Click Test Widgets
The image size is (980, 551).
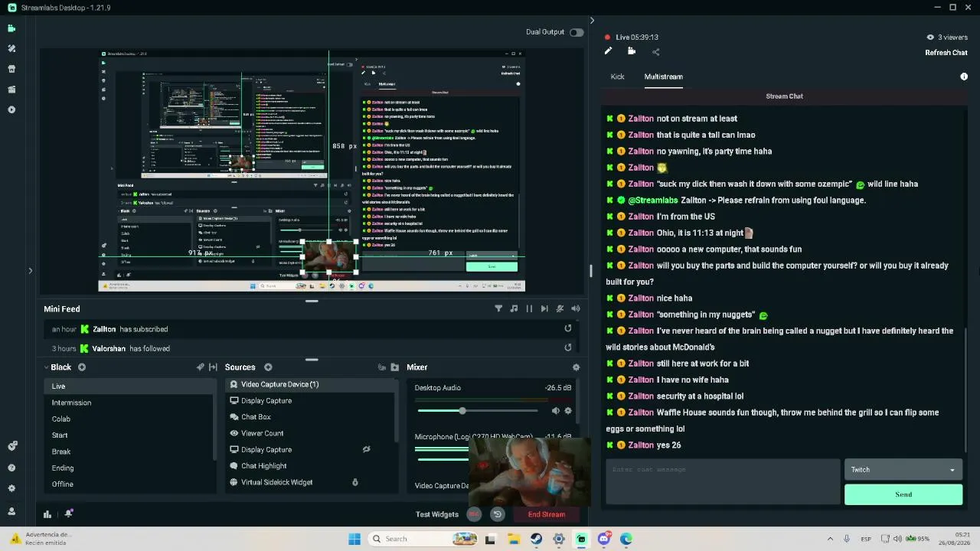click(437, 514)
